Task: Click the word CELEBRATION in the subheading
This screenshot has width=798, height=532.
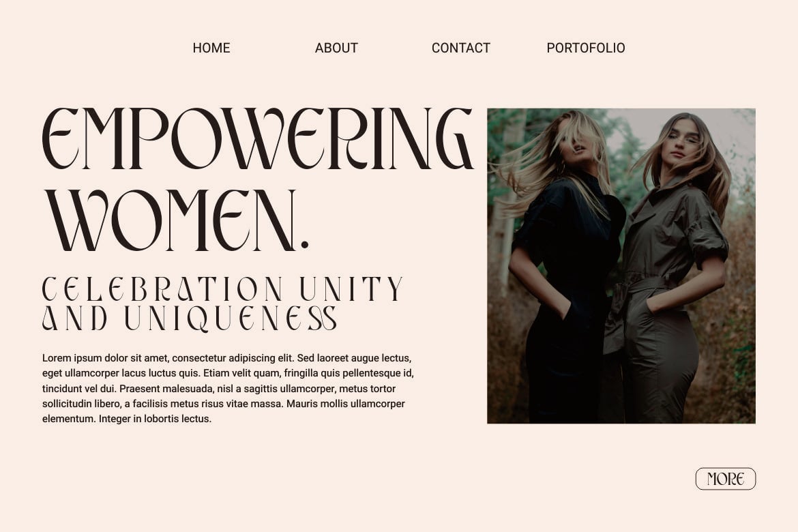Action: [x=162, y=289]
